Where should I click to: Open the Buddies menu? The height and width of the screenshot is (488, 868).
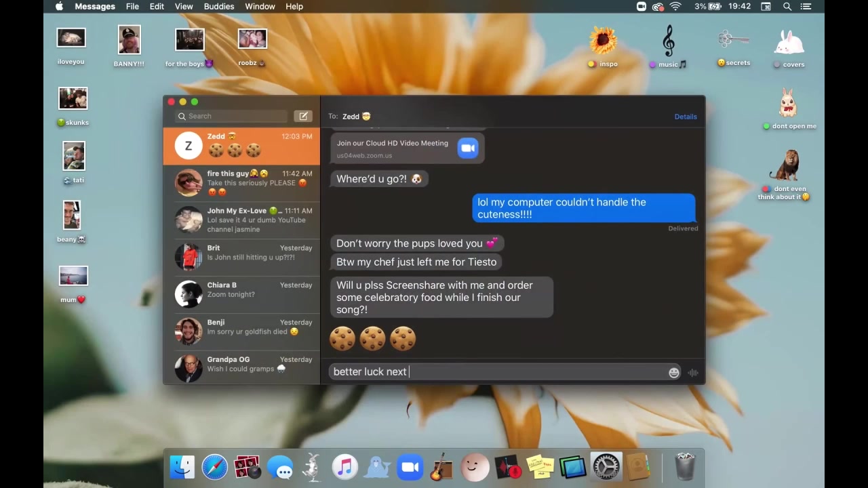218,6
